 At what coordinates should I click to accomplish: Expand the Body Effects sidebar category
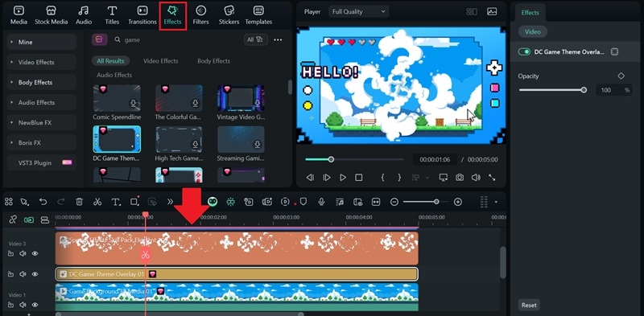tap(42, 82)
